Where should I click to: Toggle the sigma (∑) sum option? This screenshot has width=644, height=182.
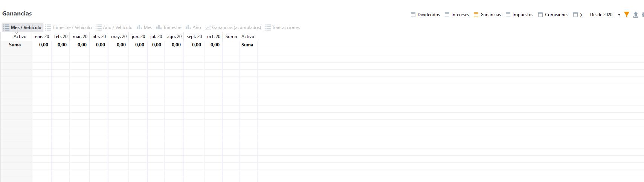(578, 15)
